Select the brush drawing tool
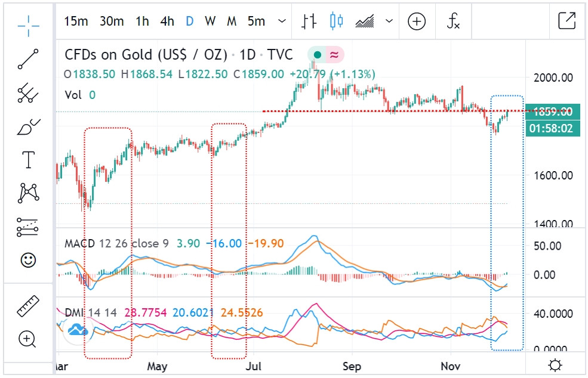This screenshot has width=588, height=378. pyautogui.click(x=28, y=126)
